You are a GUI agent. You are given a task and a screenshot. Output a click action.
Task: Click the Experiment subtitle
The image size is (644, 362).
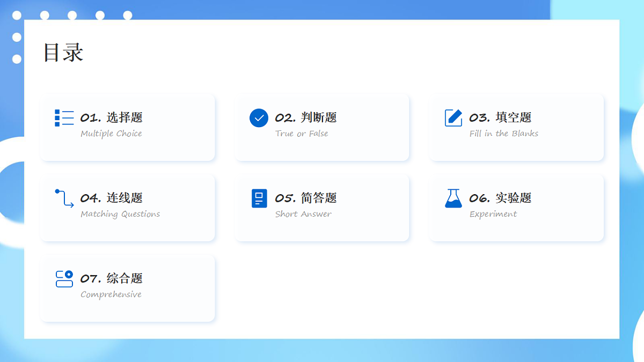tap(493, 214)
